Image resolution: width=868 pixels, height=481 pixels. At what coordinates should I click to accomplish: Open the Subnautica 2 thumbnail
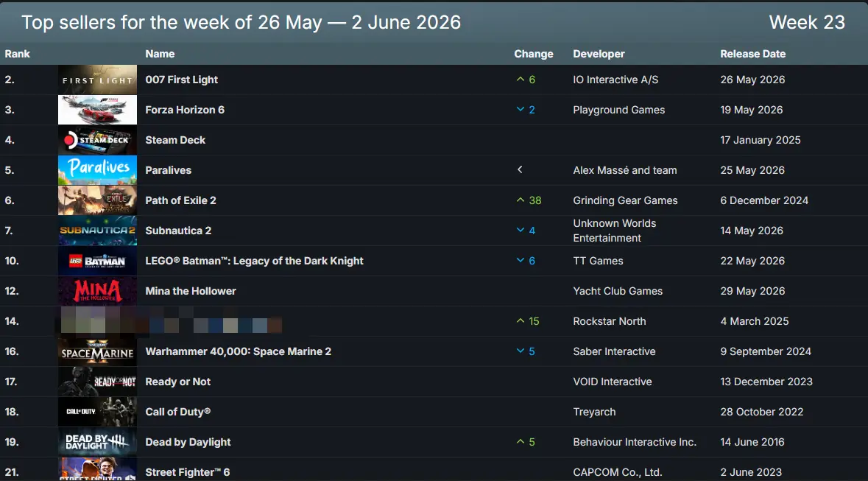(x=97, y=231)
